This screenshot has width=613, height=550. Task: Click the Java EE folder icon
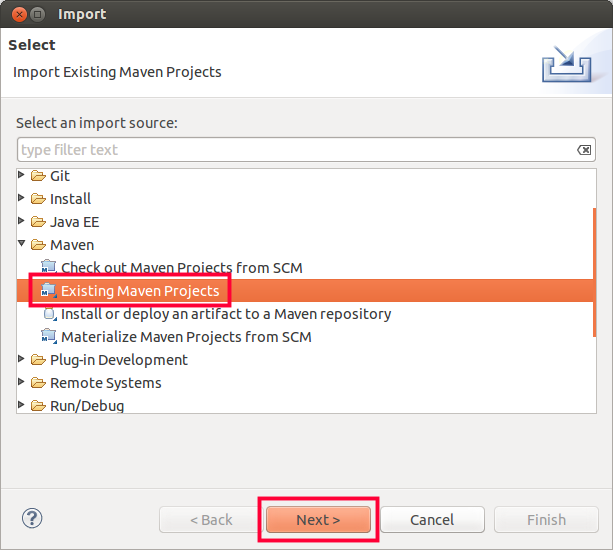38,222
